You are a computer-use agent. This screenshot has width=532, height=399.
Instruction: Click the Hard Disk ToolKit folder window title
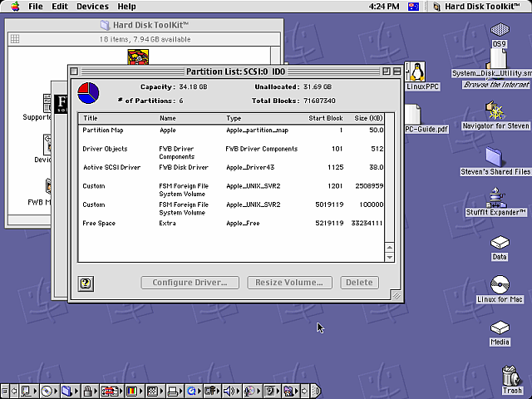150,25
